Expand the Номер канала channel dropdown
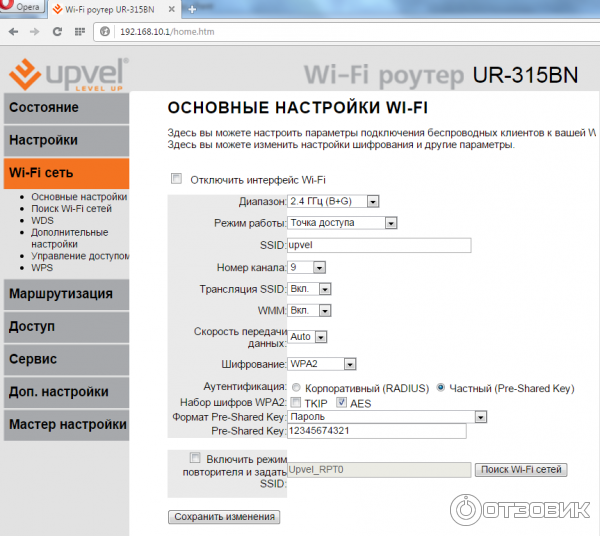 [307, 267]
